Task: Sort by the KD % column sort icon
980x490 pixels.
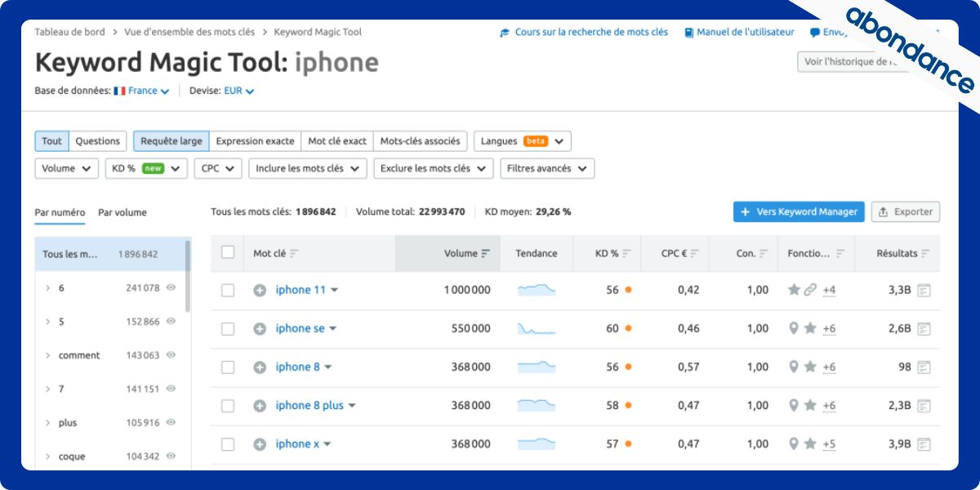Action: coord(626,253)
